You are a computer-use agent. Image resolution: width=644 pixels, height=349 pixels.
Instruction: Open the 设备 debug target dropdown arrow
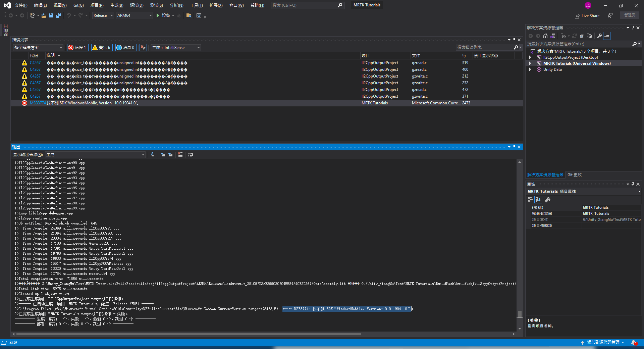tap(173, 15)
